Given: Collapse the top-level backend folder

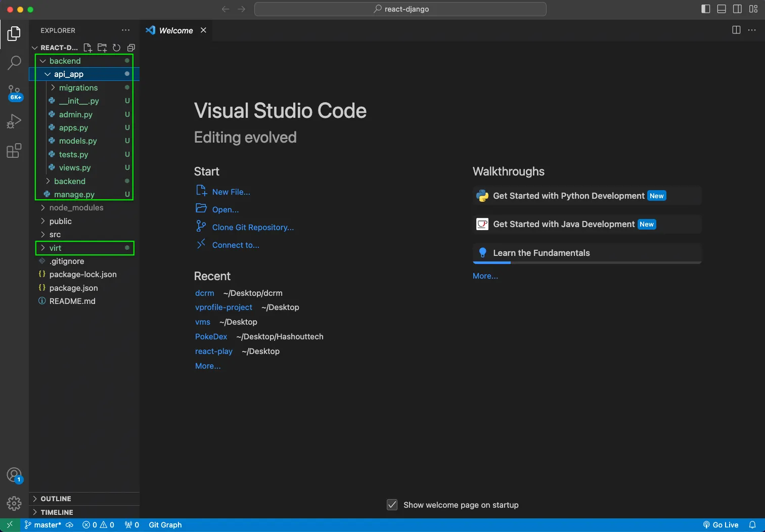Looking at the screenshot, I should [84, 61].
